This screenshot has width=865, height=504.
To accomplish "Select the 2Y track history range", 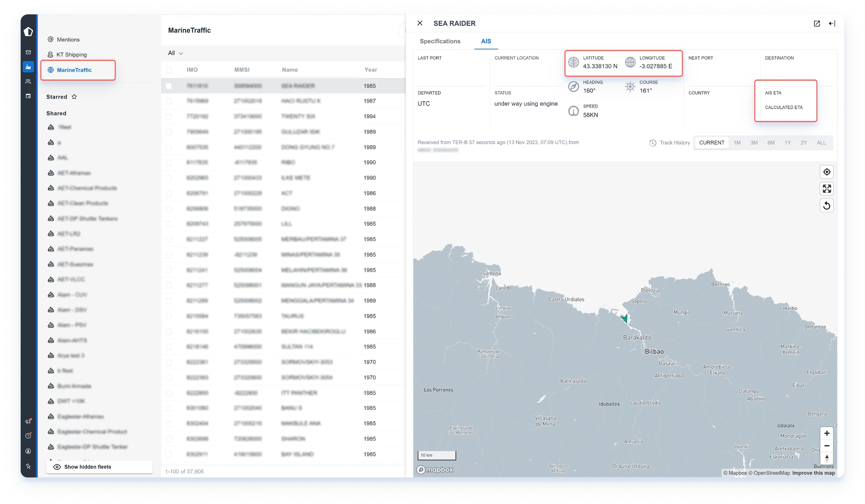I will pos(803,143).
